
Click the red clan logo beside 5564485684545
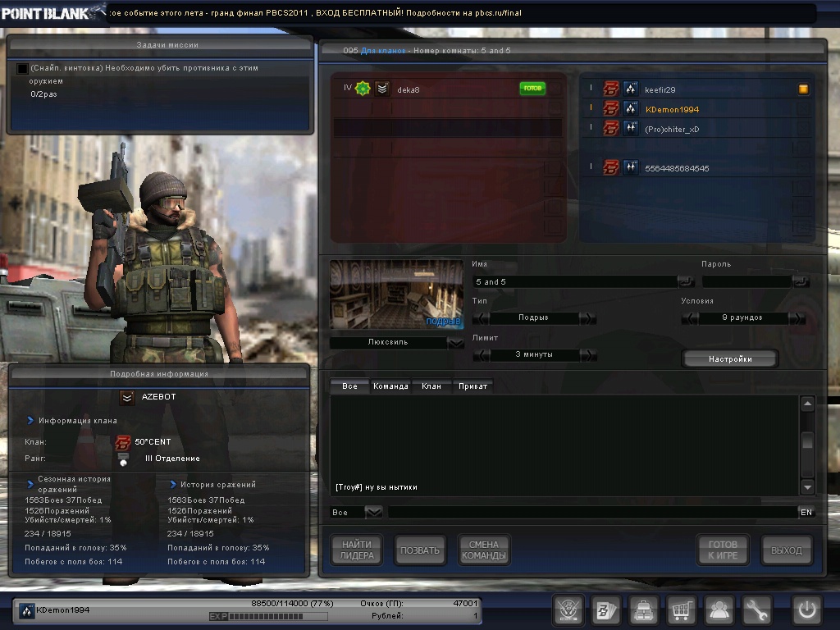610,167
